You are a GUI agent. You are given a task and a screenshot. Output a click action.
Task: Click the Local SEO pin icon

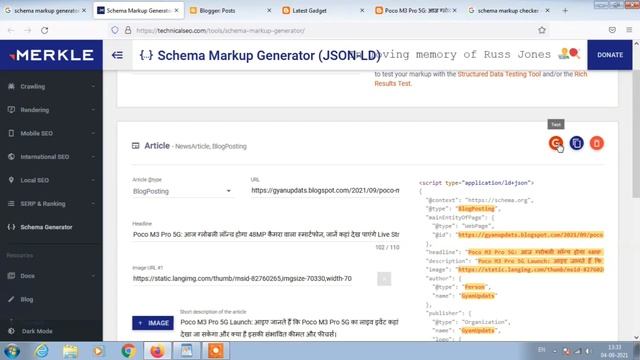(x=11, y=180)
